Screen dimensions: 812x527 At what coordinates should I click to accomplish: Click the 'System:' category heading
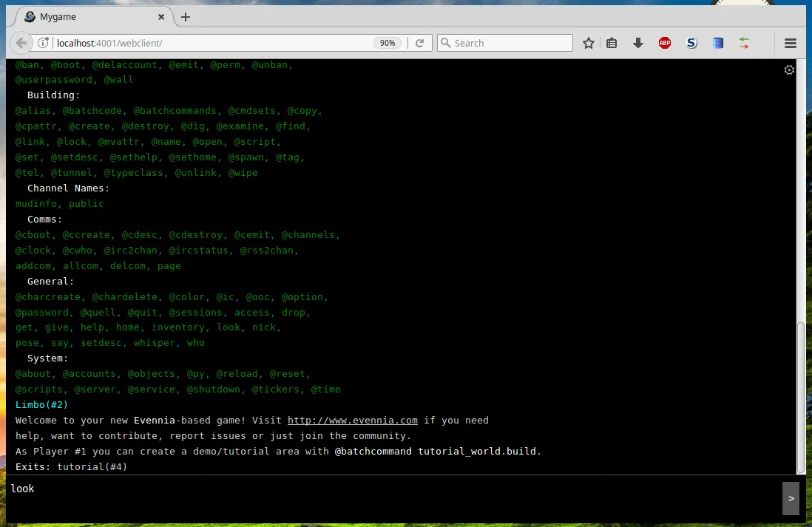47,358
